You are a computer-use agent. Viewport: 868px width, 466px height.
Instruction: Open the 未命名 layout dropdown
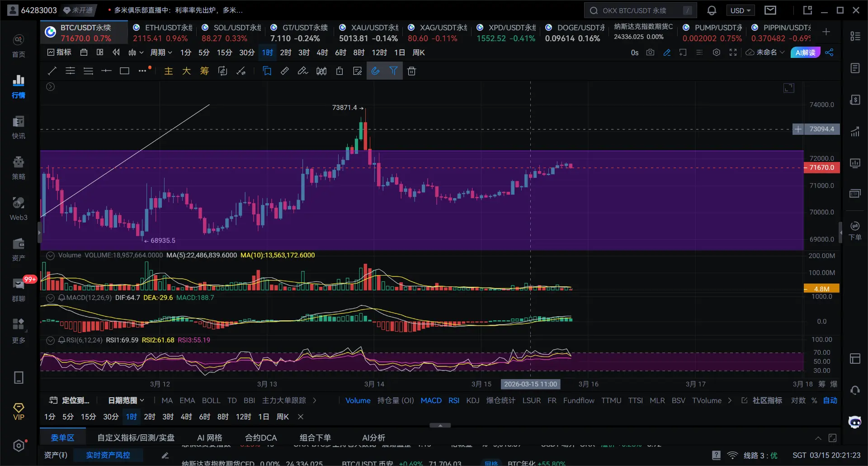[x=765, y=52]
